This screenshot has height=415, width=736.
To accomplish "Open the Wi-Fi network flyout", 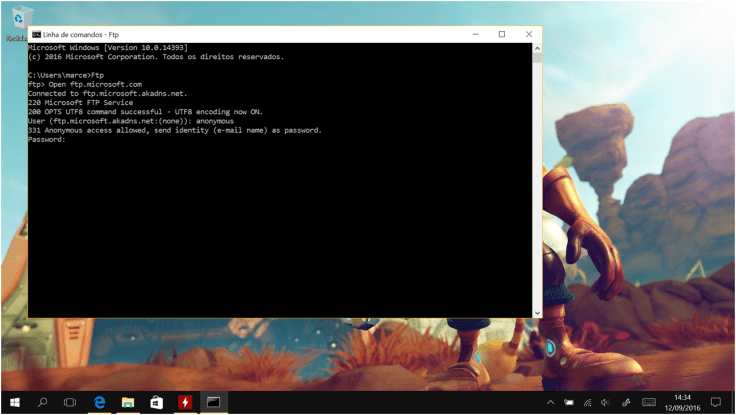I will point(587,402).
